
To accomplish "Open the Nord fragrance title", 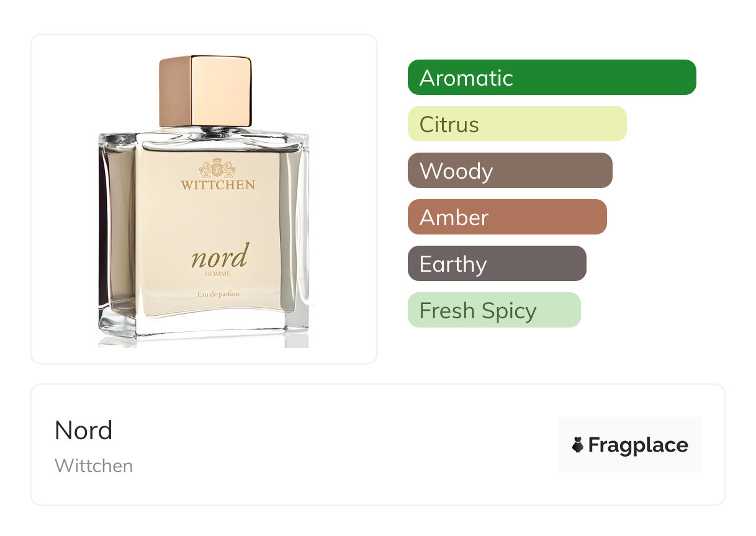I will tap(83, 431).
